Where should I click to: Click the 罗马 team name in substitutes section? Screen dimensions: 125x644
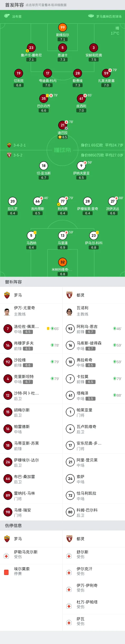pyautogui.click(x=18, y=295)
